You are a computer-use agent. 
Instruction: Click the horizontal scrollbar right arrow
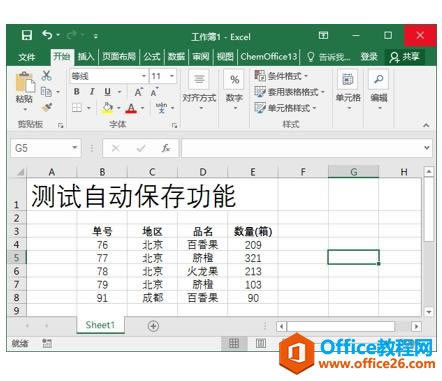pyautogui.click(x=416, y=326)
